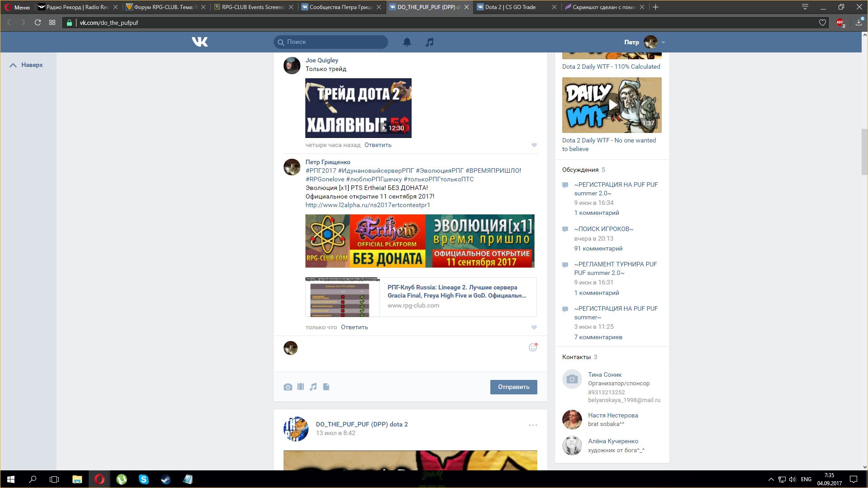Click Наверх to go up
The height and width of the screenshot is (488, 868).
[x=27, y=65]
